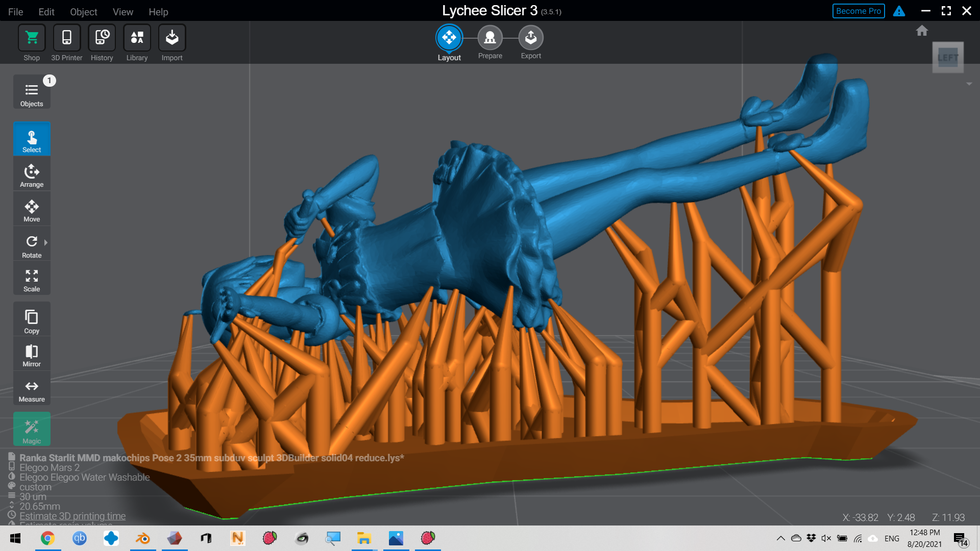
Task: Click the blue warning triangle icon
Action: click(899, 11)
